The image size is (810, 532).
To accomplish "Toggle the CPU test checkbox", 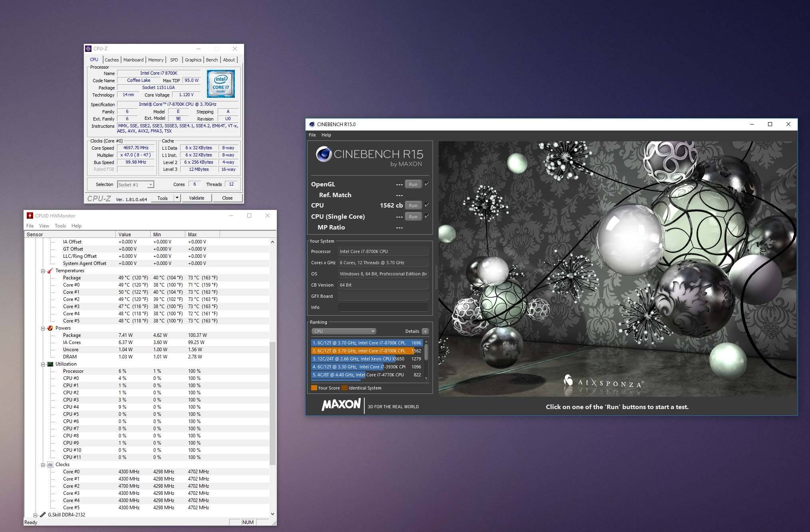I will (x=427, y=205).
